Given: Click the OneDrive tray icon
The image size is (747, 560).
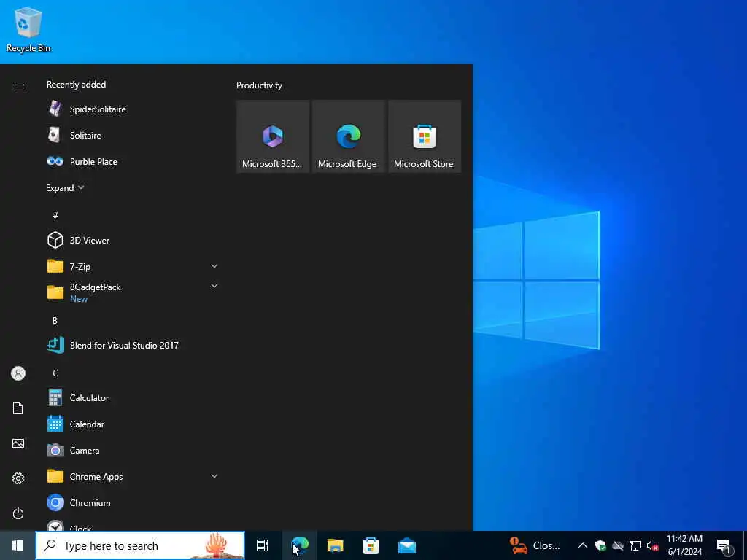Looking at the screenshot, I should tap(618, 545).
